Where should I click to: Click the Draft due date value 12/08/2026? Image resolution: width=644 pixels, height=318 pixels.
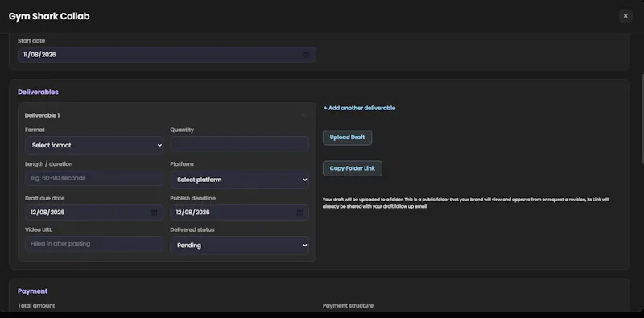[x=47, y=213]
